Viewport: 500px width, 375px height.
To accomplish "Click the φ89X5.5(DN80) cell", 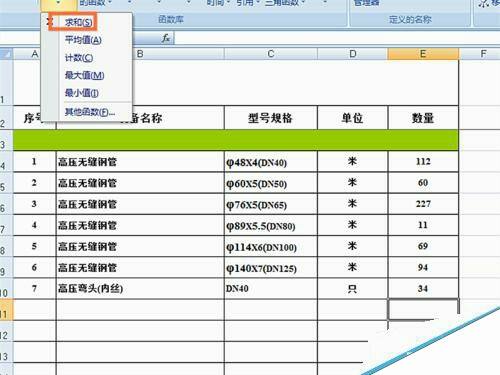I will click(271, 225).
